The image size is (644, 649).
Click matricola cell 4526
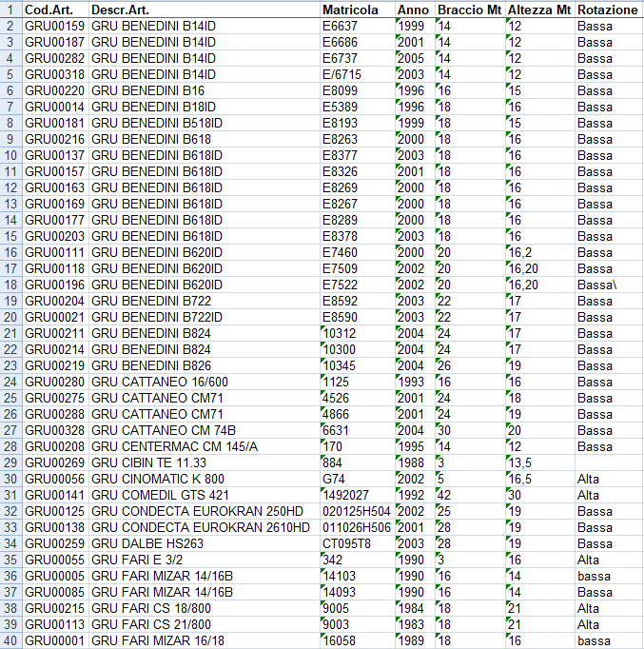[x=358, y=398]
